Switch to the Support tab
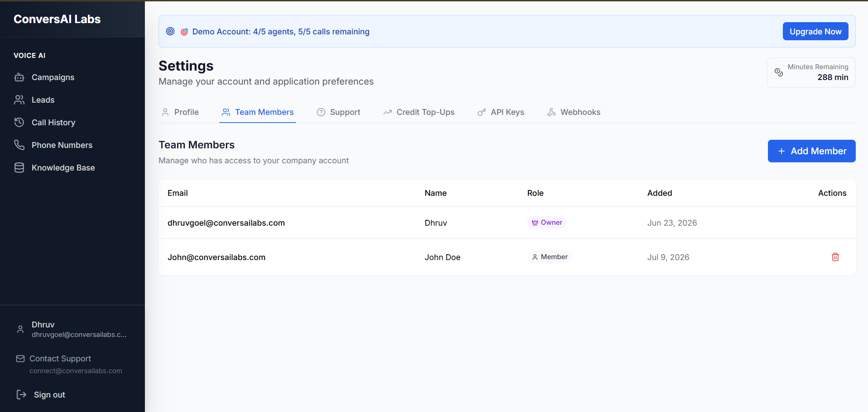Viewport: 868px width, 412px height. pos(339,112)
